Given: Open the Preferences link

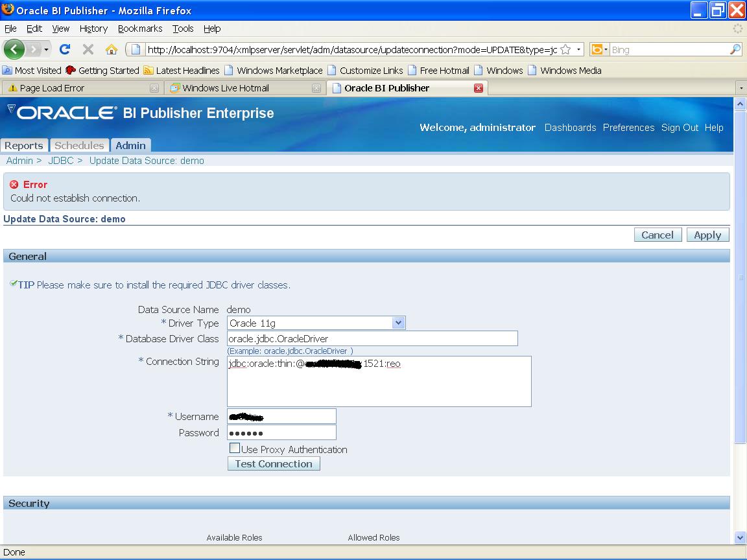Looking at the screenshot, I should (x=628, y=128).
